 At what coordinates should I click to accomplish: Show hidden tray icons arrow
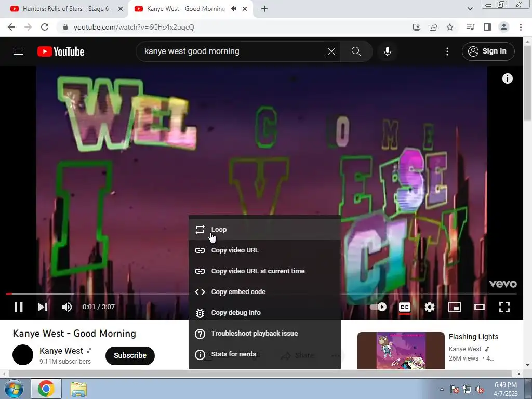tap(442, 389)
